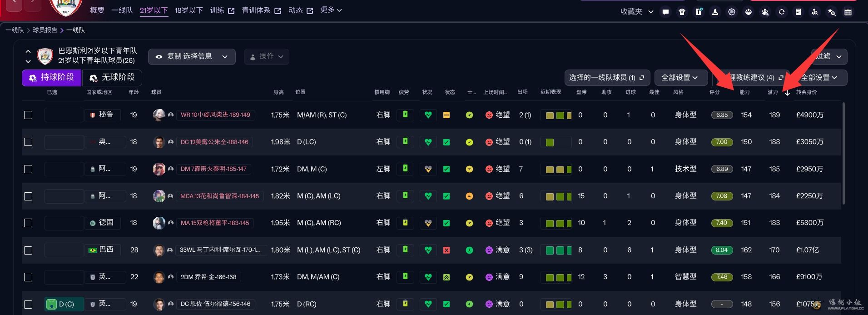Tick the checkbox for 马丁内利 row
Image resolution: width=868 pixels, height=315 pixels.
pos(28,250)
